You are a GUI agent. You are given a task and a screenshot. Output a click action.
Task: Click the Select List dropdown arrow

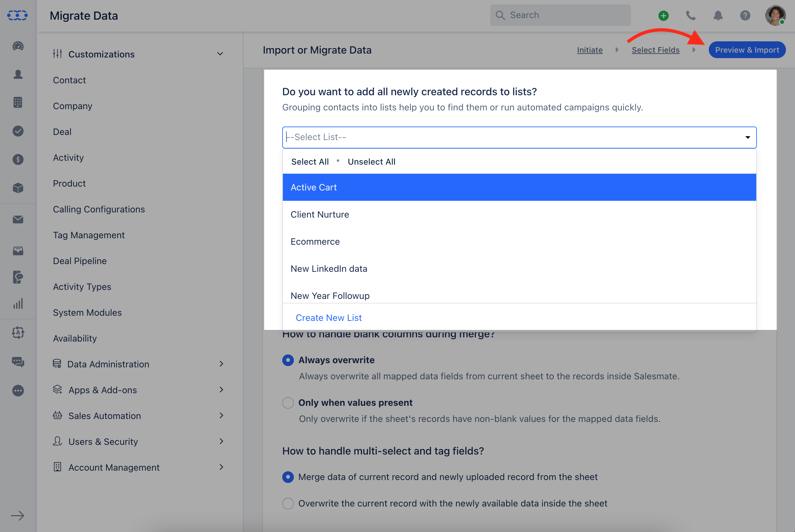748,138
